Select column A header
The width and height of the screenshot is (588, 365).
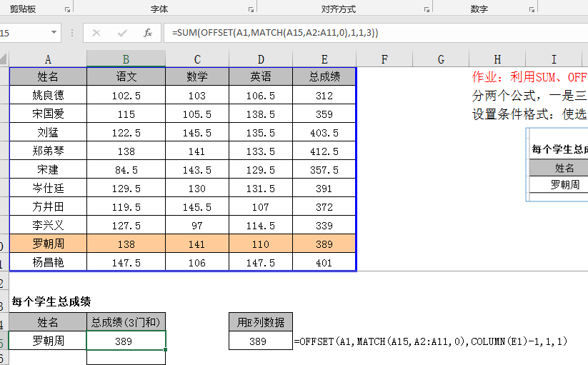point(48,59)
